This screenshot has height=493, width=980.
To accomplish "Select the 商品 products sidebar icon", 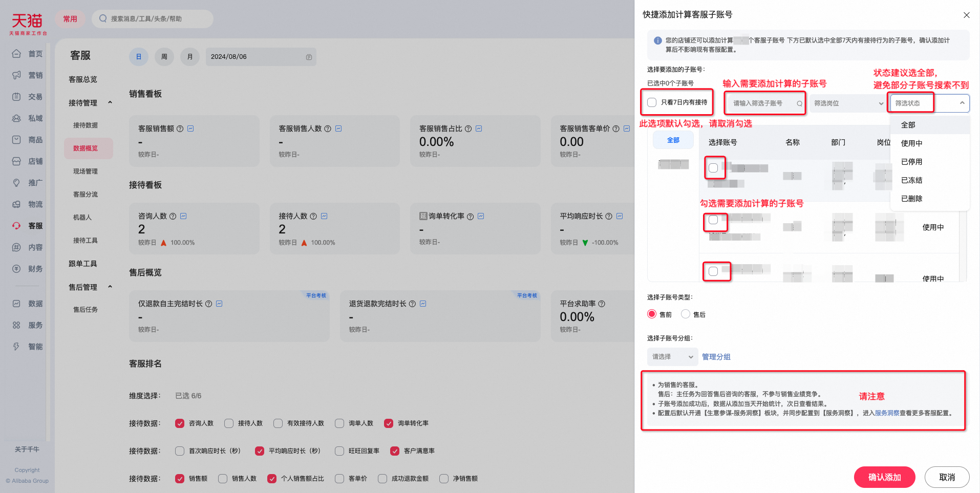I will coord(16,140).
